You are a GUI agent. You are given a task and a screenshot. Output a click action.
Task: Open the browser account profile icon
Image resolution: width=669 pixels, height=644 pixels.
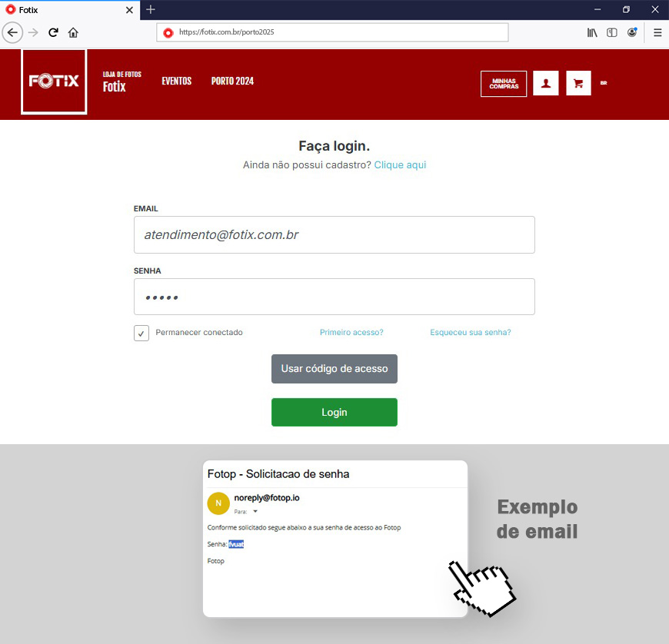(x=632, y=32)
